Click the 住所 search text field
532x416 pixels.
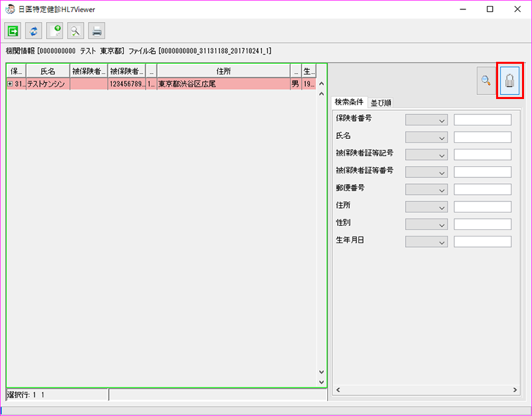pos(482,207)
